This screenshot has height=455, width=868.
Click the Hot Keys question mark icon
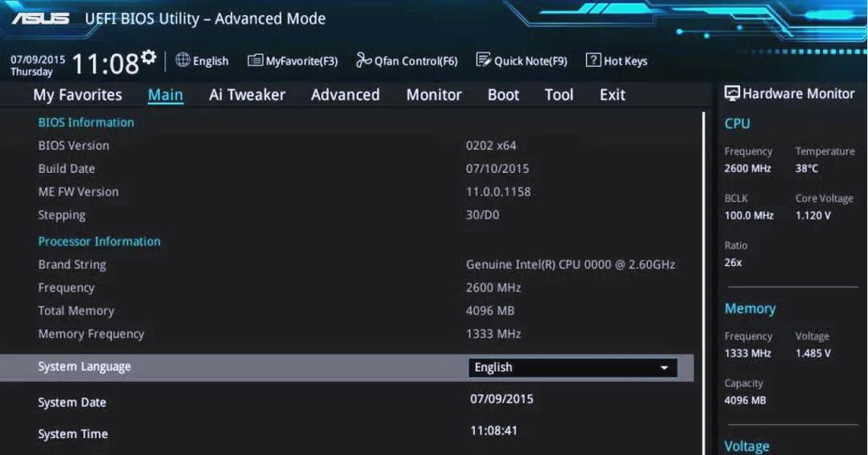(593, 60)
